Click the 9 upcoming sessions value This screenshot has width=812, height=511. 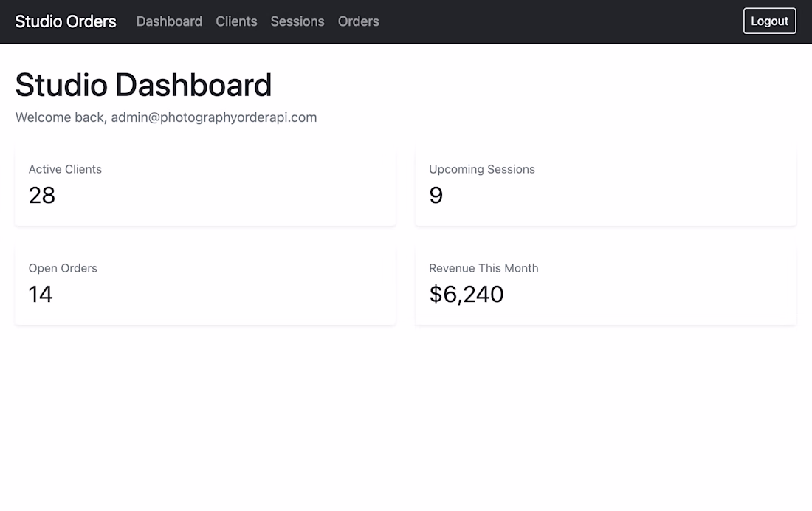point(436,196)
